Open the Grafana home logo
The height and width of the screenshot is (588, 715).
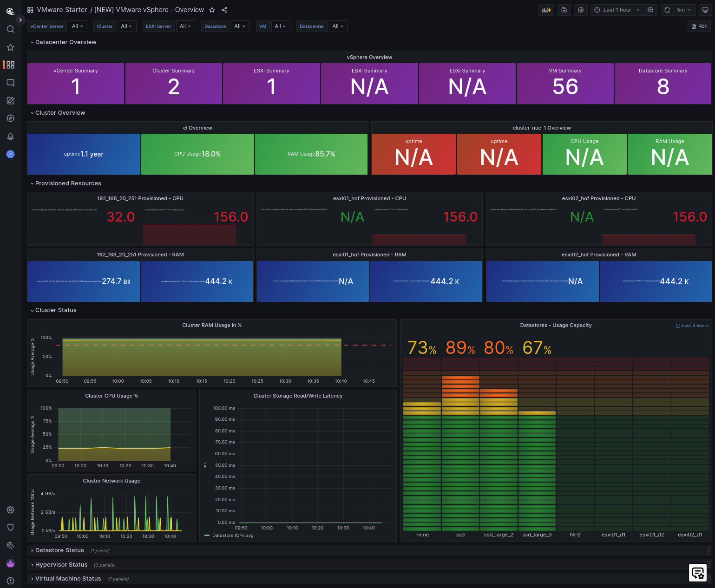click(10, 11)
